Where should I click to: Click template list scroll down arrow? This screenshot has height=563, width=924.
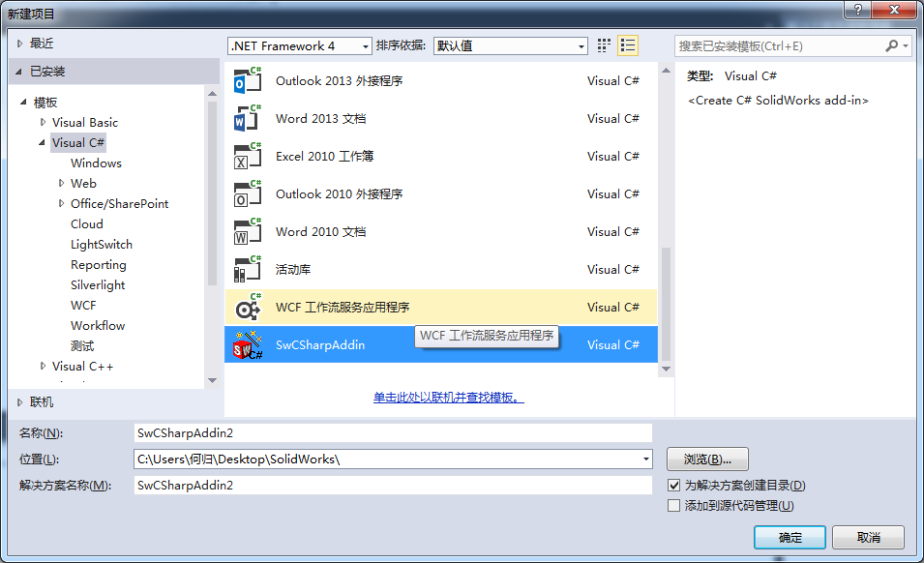tap(666, 369)
